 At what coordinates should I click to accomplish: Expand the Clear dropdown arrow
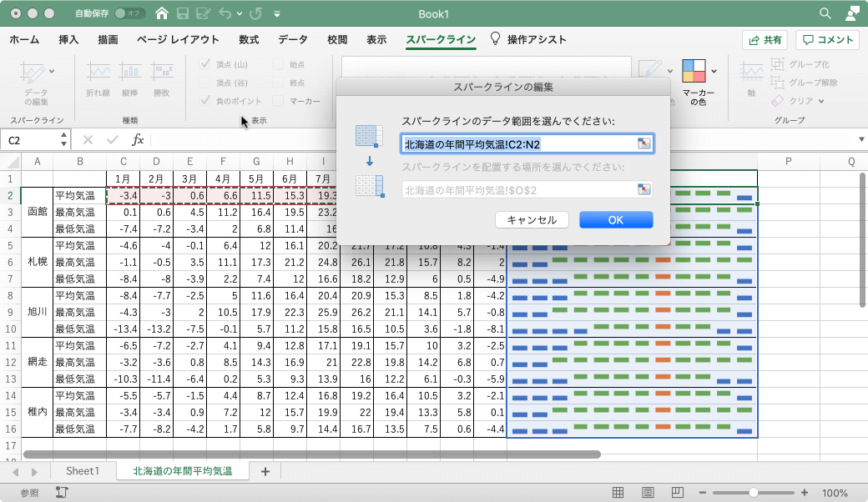821,101
